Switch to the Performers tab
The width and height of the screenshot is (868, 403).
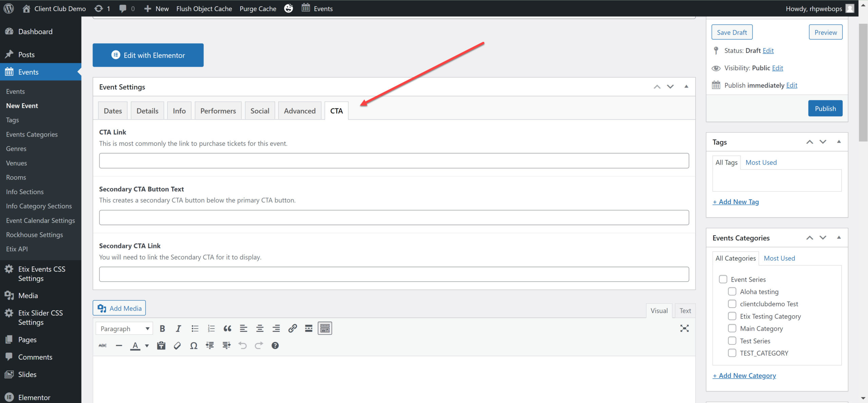point(218,111)
